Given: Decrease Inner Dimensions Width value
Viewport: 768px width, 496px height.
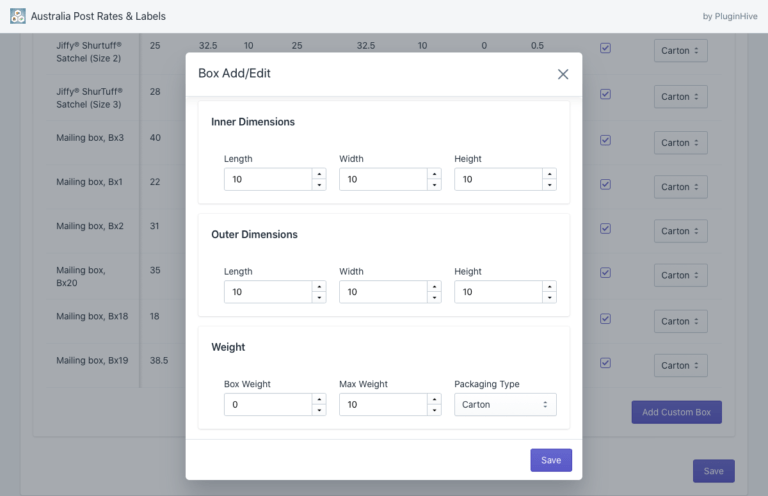Looking at the screenshot, I should tap(434, 185).
